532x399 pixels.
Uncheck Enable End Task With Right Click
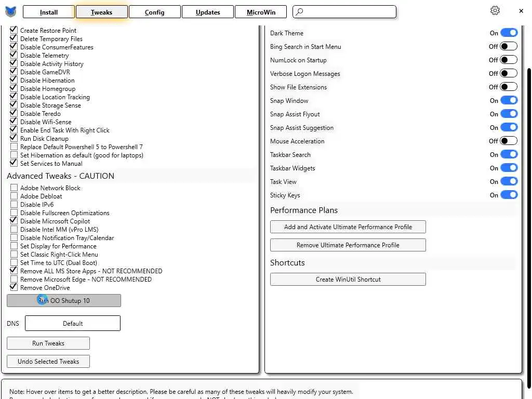click(14, 129)
